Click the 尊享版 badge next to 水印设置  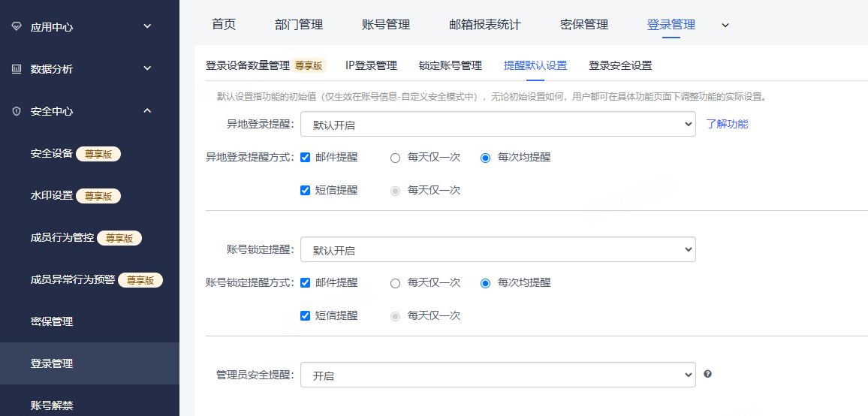98,196
